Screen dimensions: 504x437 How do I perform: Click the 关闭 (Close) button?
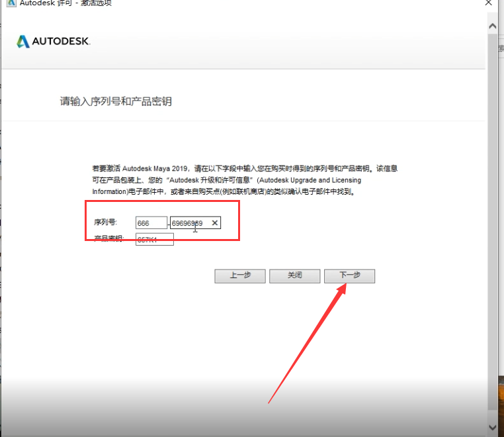295,276
